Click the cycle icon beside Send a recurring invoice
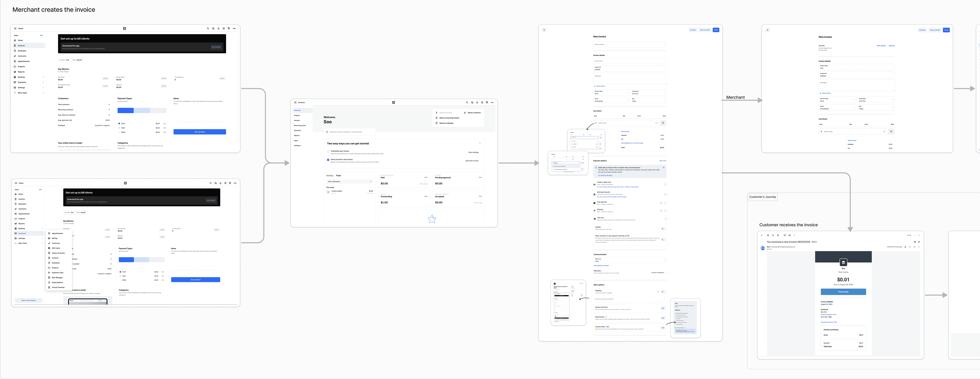 coord(436,118)
